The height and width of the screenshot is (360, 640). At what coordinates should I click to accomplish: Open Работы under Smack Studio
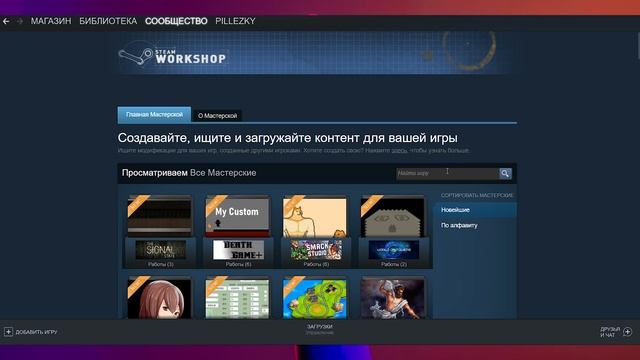click(x=316, y=264)
